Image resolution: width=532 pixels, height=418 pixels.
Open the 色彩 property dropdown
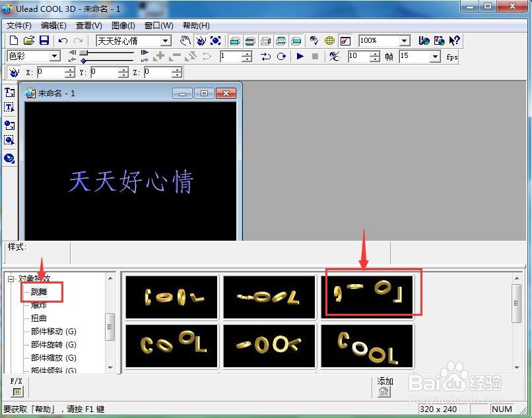point(55,56)
